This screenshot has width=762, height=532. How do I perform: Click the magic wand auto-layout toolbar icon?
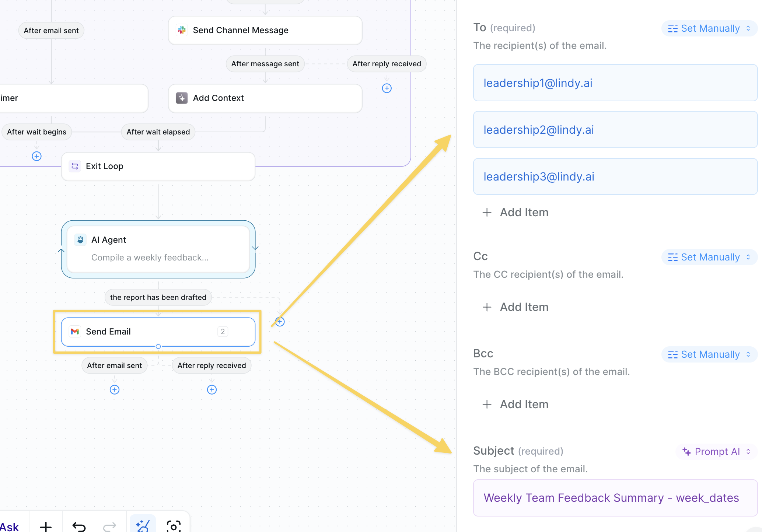tap(143, 525)
